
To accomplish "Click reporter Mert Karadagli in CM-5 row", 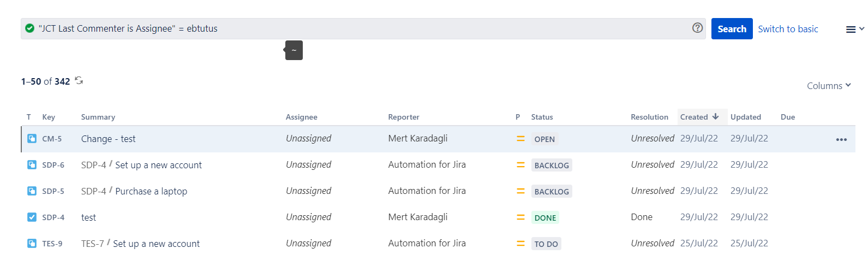I will click(417, 138).
